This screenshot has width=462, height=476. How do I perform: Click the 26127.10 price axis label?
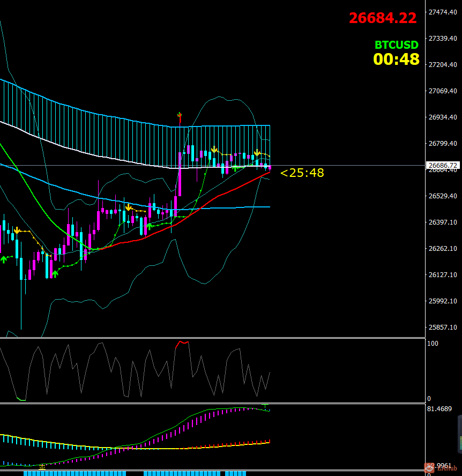(443, 275)
